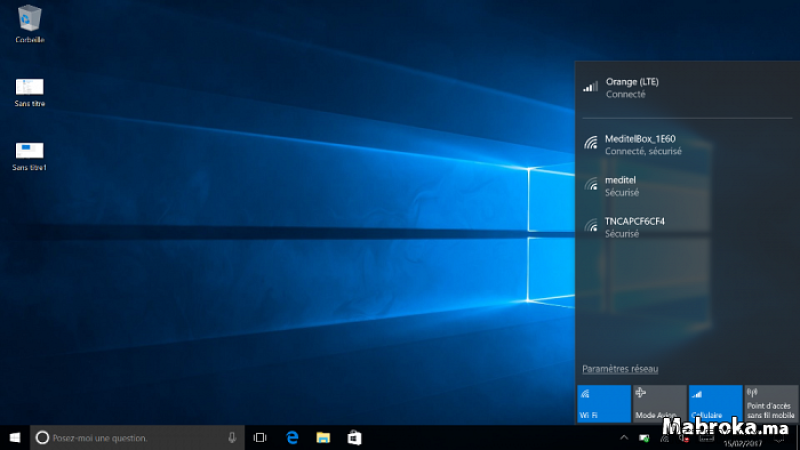Open the Windows Store from the taskbar
Image resolution: width=800 pixels, height=450 pixels.
[x=355, y=438]
